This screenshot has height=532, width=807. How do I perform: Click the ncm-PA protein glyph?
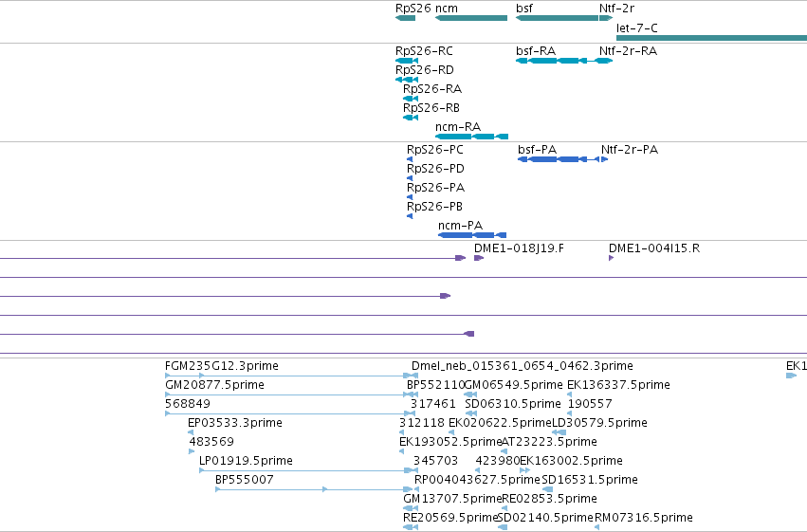click(472, 235)
